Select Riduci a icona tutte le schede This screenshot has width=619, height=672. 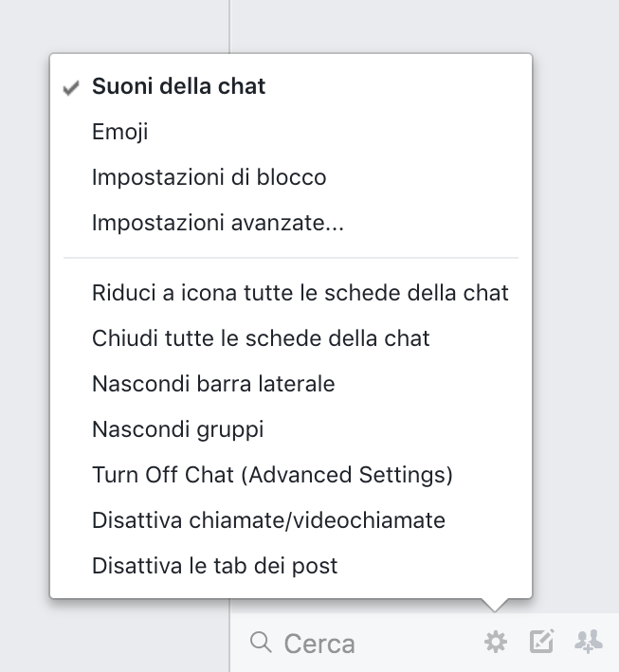(x=300, y=293)
